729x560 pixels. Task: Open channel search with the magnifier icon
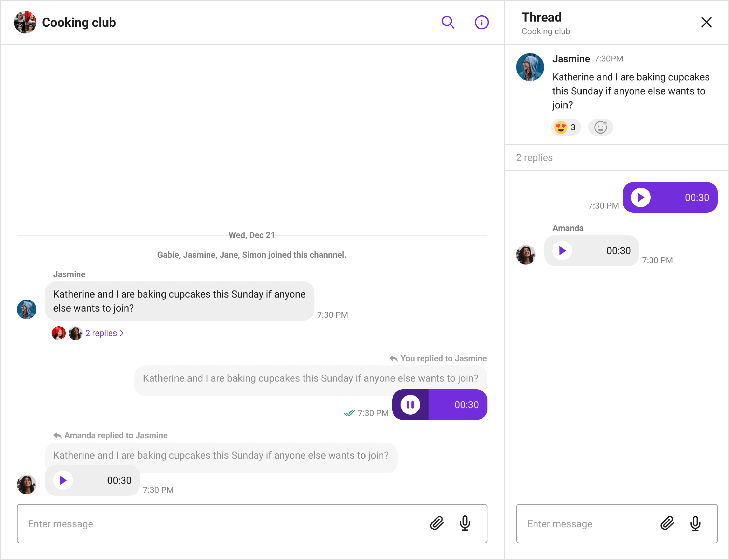pos(448,22)
